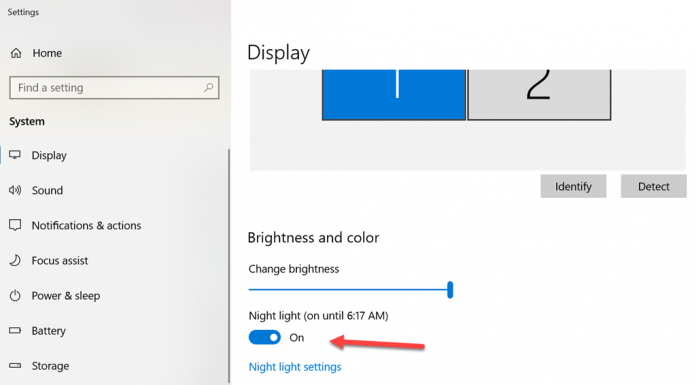Click the Detect button
This screenshot has height=385, width=696.
coord(653,186)
